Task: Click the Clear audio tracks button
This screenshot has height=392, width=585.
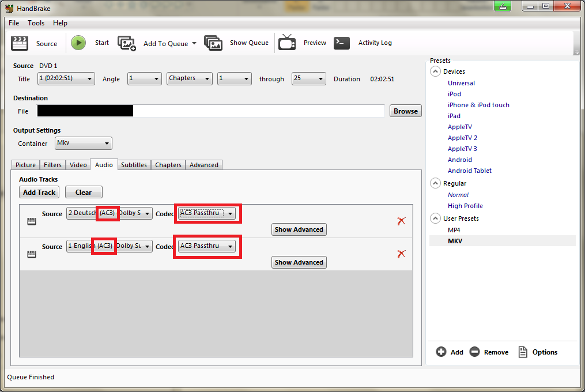Action: pyautogui.click(x=84, y=193)
